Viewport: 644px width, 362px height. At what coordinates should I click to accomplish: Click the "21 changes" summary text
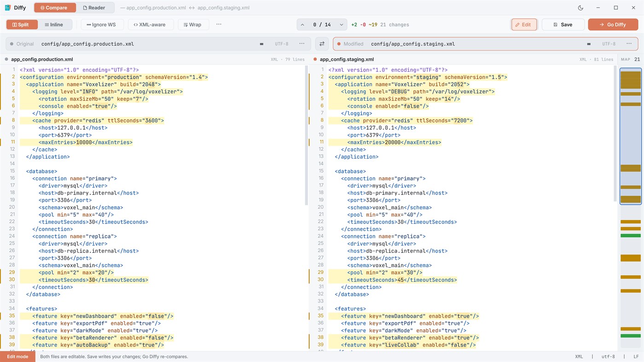click(x=395, y=25)
